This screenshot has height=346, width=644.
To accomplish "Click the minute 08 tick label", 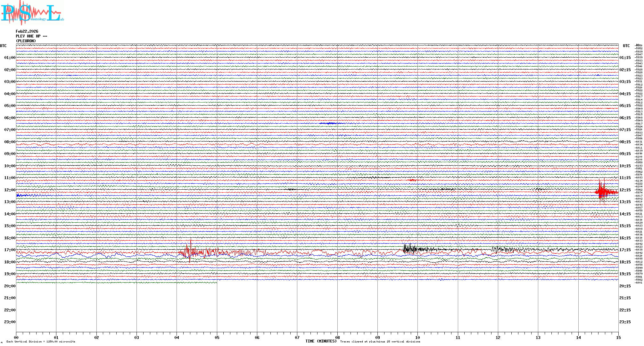I will click(x=337, y=338).
